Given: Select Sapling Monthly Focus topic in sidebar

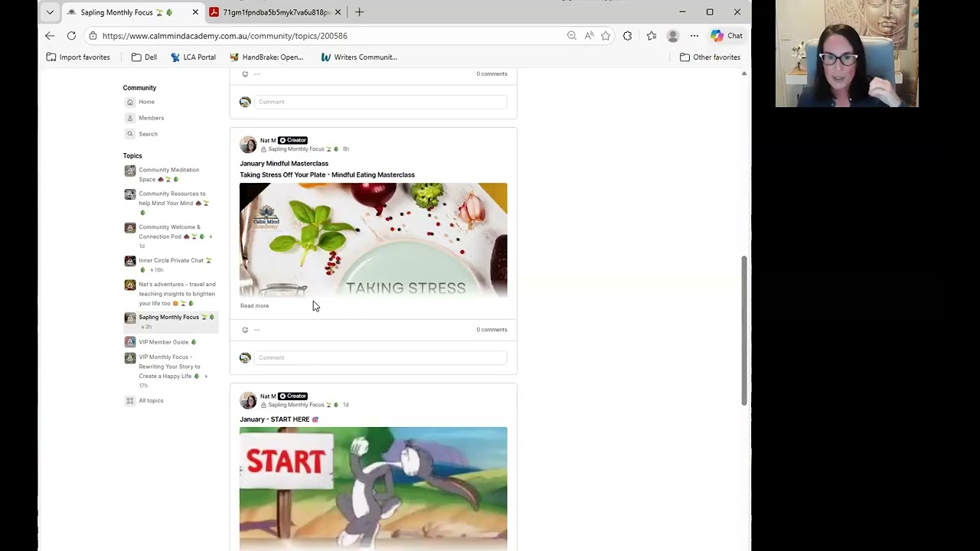Looking at the screenshot, I should click(x=170, y=321).
